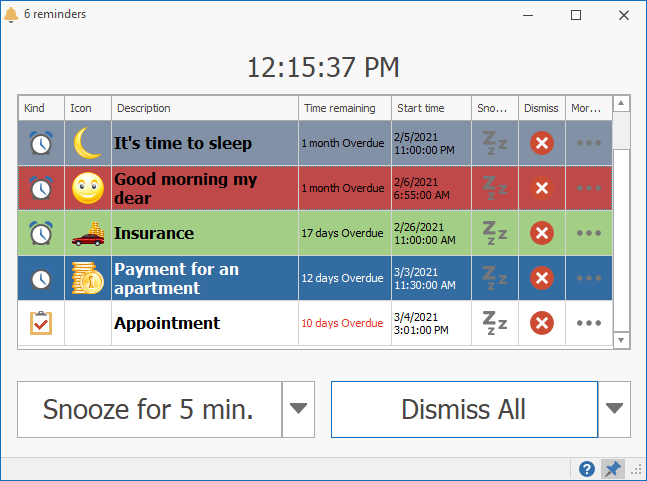
Task: Dismiss the Appointment reminder
Action: click(x=542, y=323)
